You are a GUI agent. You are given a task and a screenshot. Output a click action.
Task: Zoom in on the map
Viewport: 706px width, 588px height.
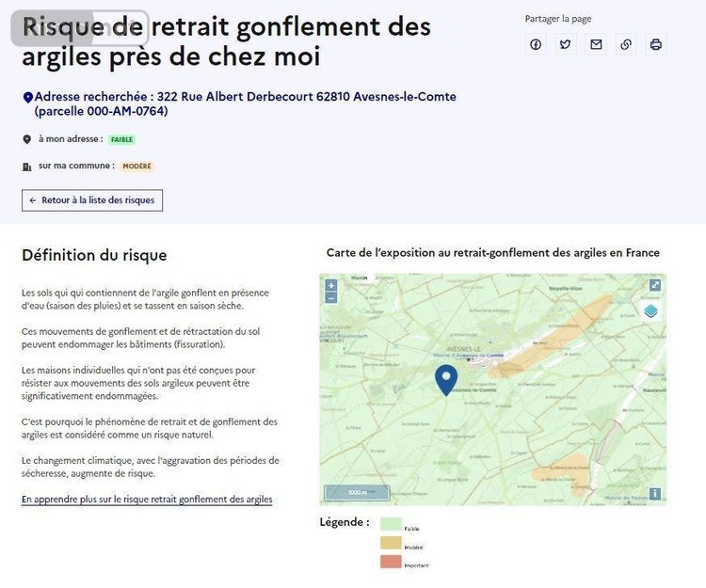(330, 285)
